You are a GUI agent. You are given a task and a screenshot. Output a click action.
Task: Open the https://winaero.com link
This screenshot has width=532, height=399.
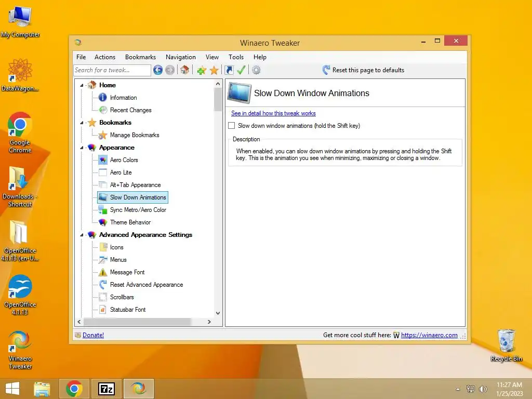429,335
